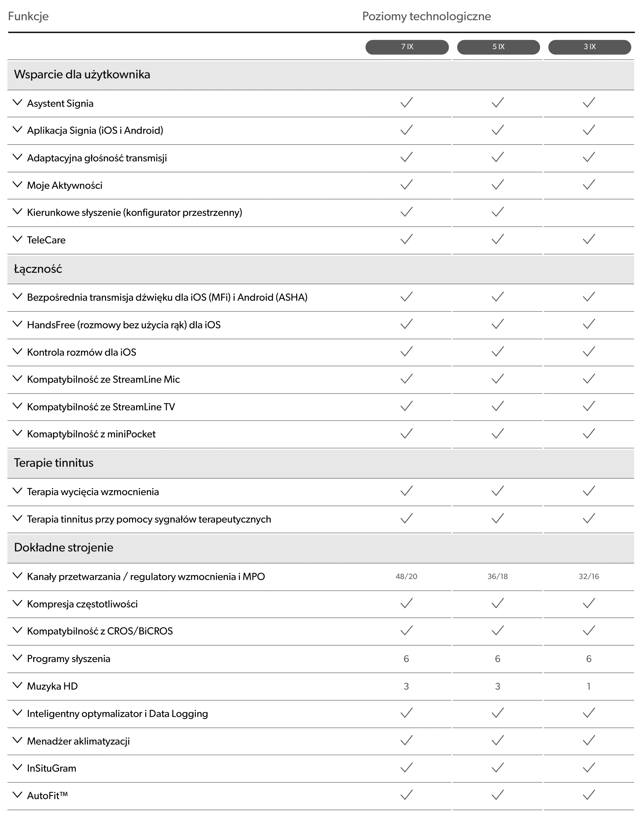Select the 3 IX technology level pill
Viewport: 644px width, 825px height.
tap(590, 47)
